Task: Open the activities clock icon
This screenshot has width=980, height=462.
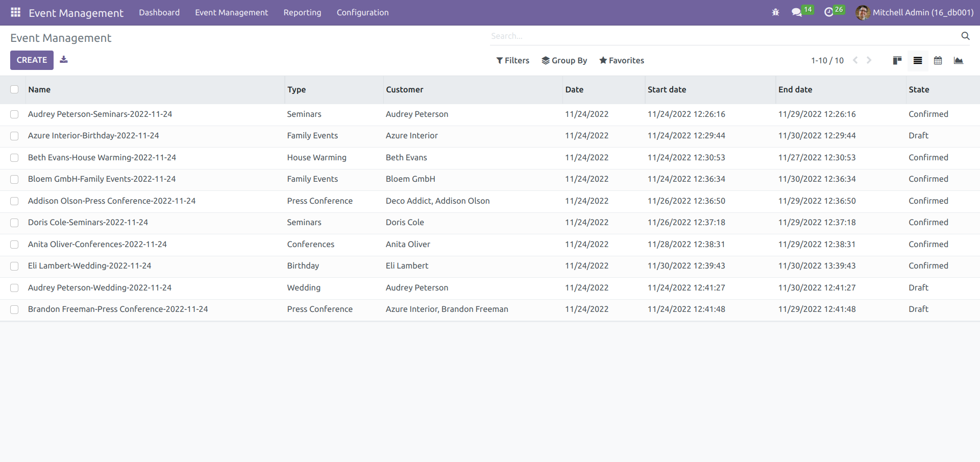Action: pyautogui.click(x=829, y=12)
